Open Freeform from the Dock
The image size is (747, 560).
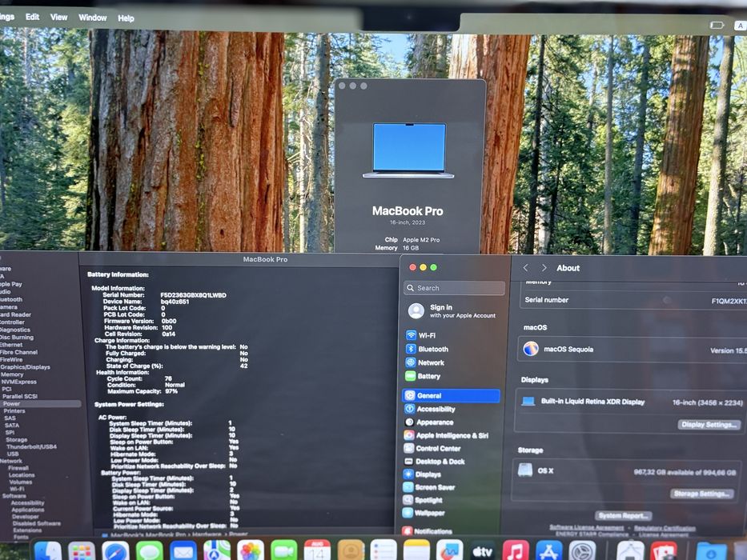pos(450,551)
